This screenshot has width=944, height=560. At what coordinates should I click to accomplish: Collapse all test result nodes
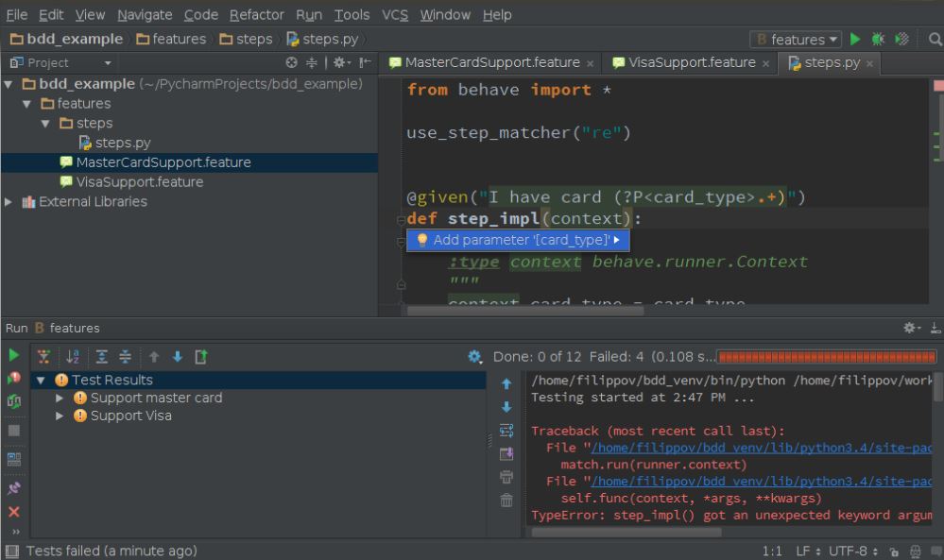click(126, 357)
